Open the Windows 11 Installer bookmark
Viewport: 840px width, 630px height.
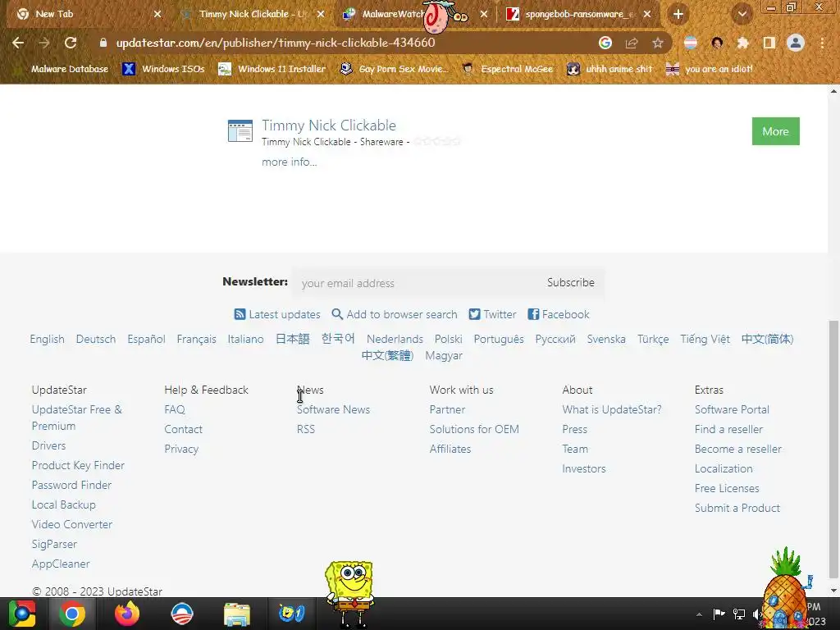click(x=272, y=69)
